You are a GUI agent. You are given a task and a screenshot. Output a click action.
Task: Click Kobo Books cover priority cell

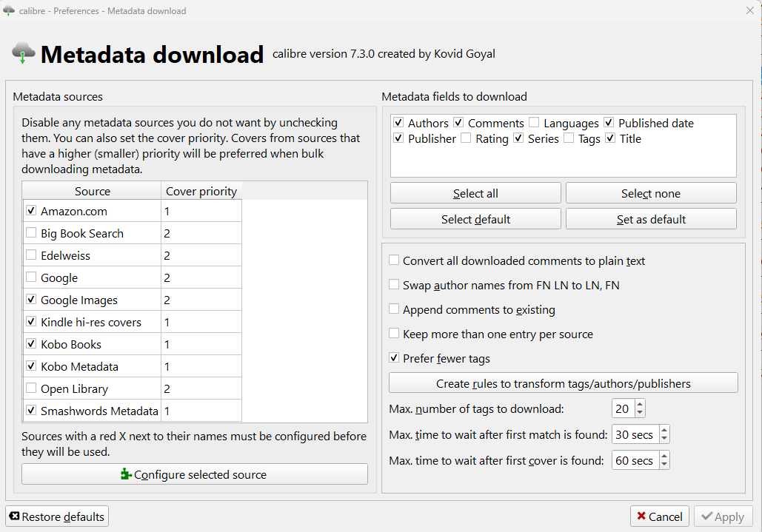tap(201, 344)
